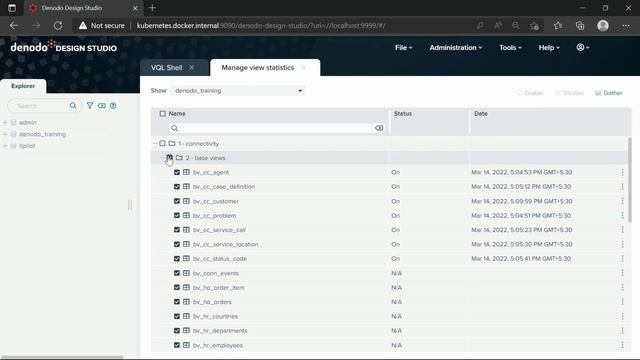Click the browser zoom magnifier icon
This screenshot has height=360, width=640.
point(516,25)
